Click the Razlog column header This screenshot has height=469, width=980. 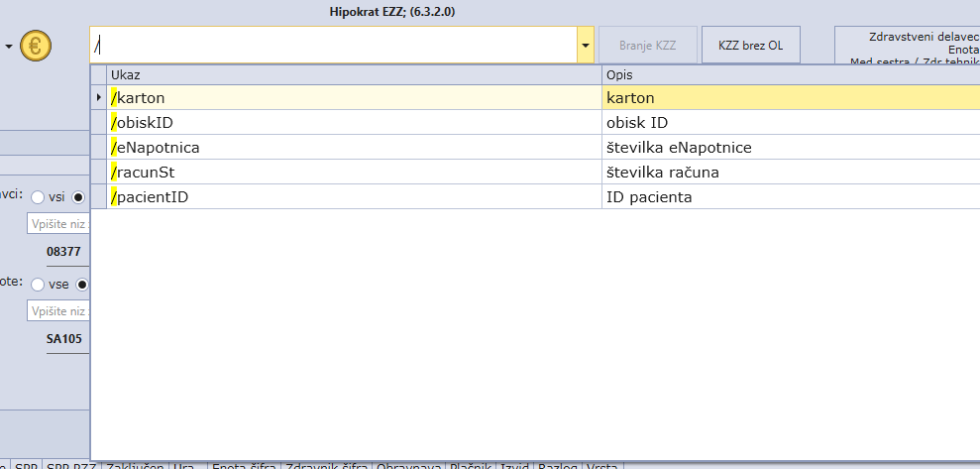(558, 466)
